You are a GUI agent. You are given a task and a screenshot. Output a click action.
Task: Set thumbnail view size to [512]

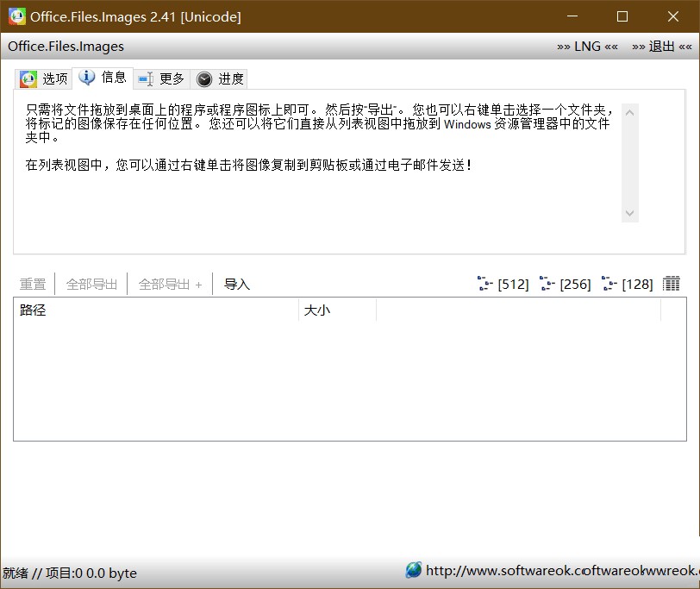click(x=503, y=284)
